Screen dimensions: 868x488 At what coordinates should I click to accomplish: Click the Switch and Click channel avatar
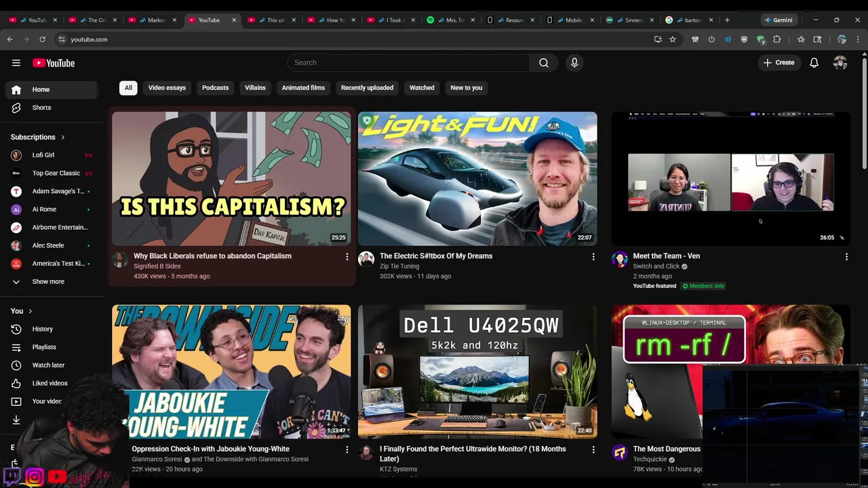tap(620, 260)
